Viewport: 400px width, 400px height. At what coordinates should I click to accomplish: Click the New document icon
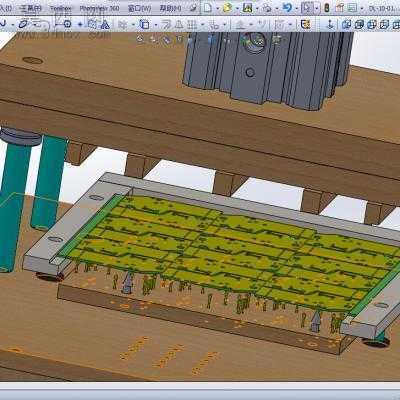(207, 7)
